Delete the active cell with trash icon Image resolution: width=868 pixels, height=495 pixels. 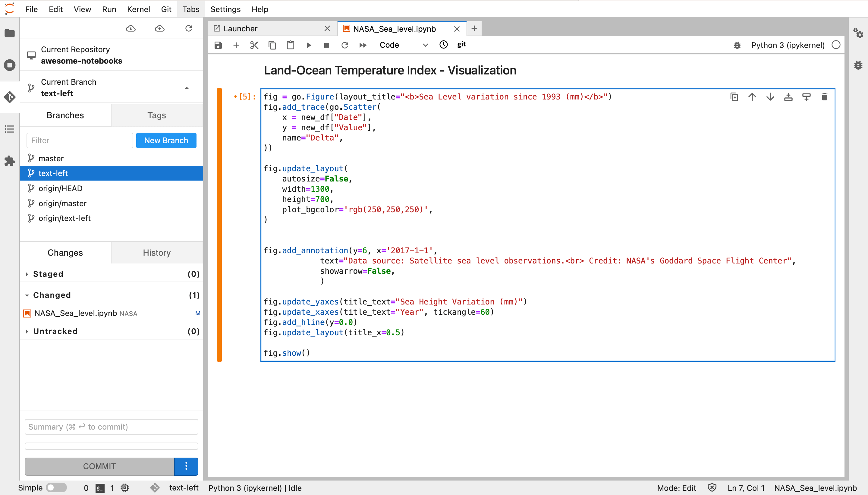click(824, 97)
